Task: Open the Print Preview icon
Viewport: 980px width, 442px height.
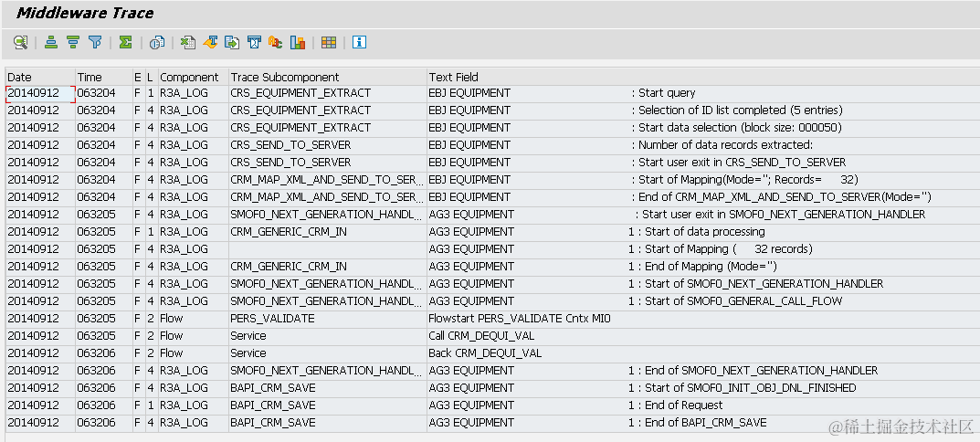Action: click(x=157, y=43)
